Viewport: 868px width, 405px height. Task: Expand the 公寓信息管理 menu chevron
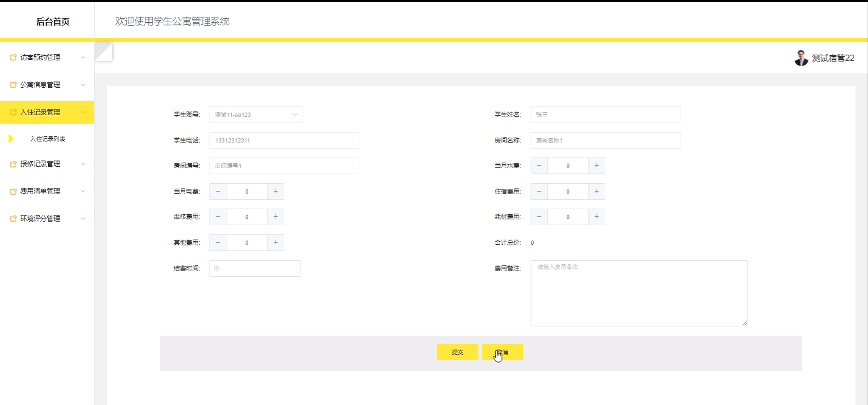pyautogui.click(x=83, y=85)
